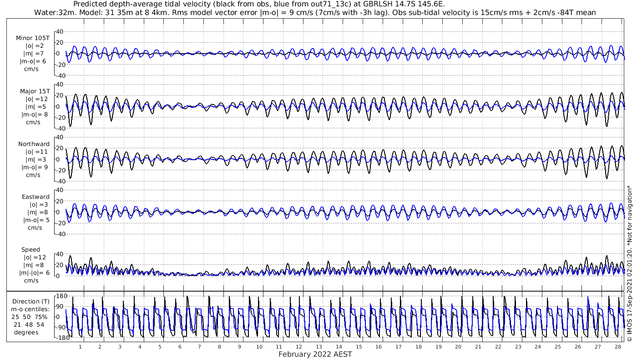The width and height of the screenshot is (637, 364).
Task: Click the 'm-o centiles:' text
Action: point(30,309)
